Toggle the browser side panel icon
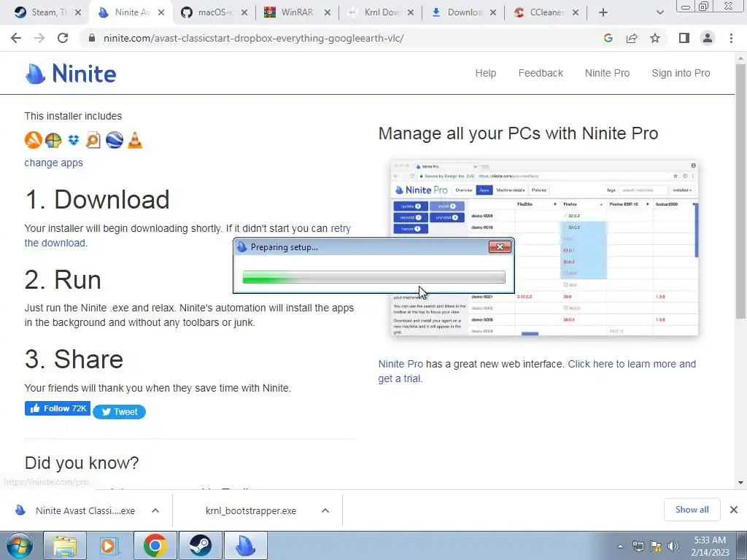 pos(684,38)
